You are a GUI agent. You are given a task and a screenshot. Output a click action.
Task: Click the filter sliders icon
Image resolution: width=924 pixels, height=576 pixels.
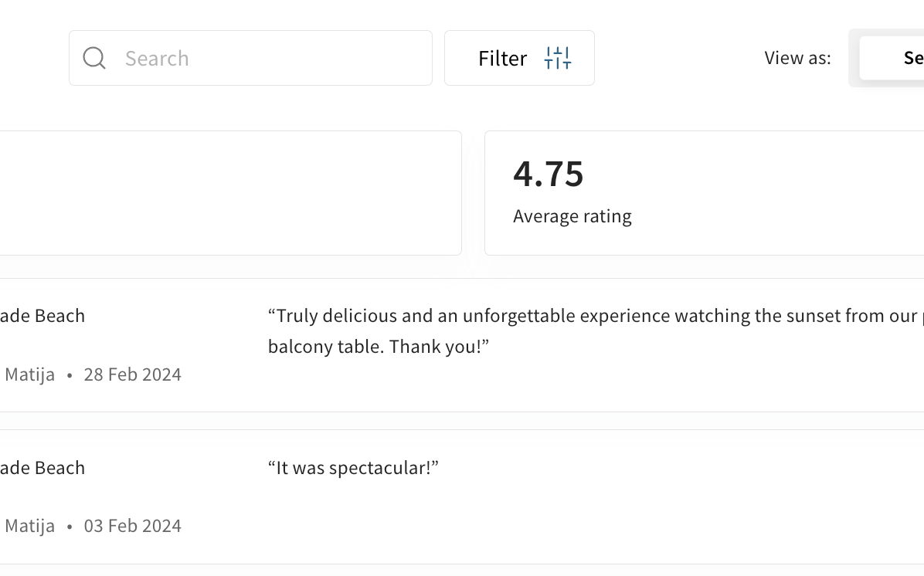click(x=558, y=58)
